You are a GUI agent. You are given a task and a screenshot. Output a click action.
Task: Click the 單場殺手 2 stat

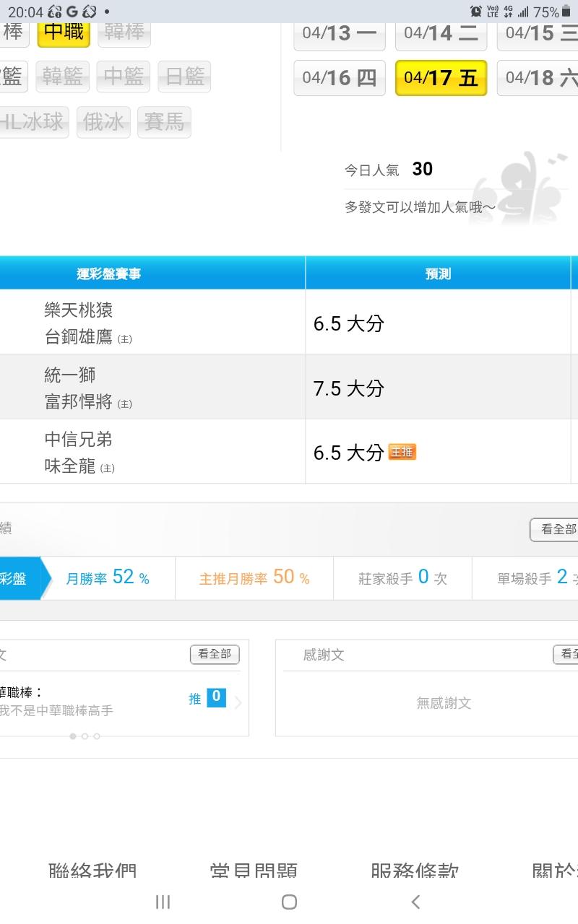[536, 577]
